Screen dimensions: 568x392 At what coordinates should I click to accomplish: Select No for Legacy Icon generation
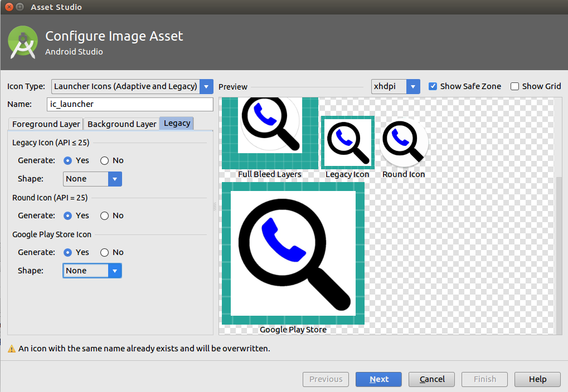pyautogui.click(x=105, y=160)
